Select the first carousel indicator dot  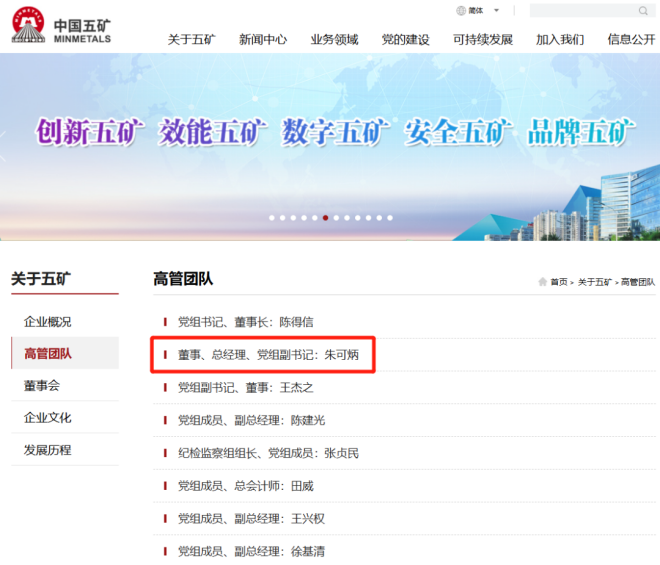coord(272,217)
